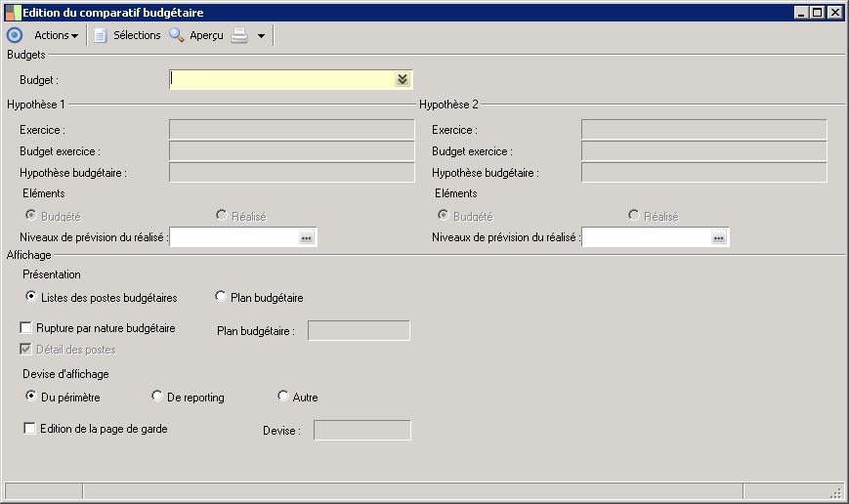Select Du périmètre currency radio
The width and height of the screenshot is (849, 504).
[x=31, y=396]
